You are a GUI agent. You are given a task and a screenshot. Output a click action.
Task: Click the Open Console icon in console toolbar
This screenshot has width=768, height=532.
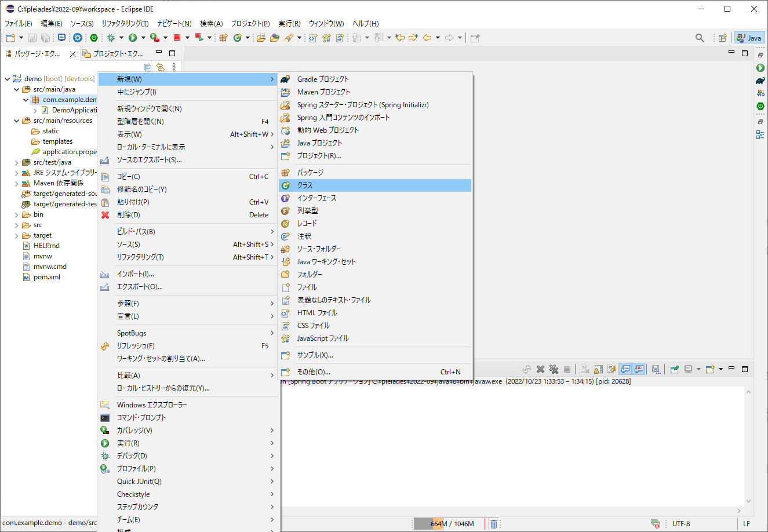click(x=710, y=369)
